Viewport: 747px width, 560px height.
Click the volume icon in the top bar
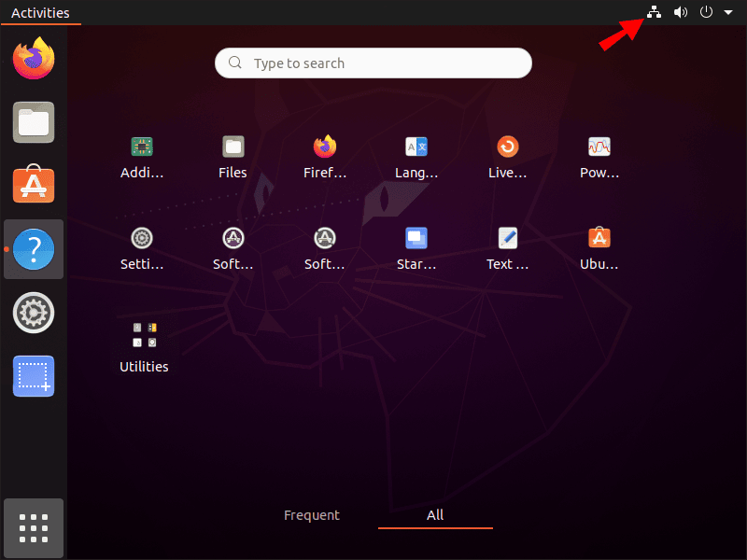(x=681, y=12)
